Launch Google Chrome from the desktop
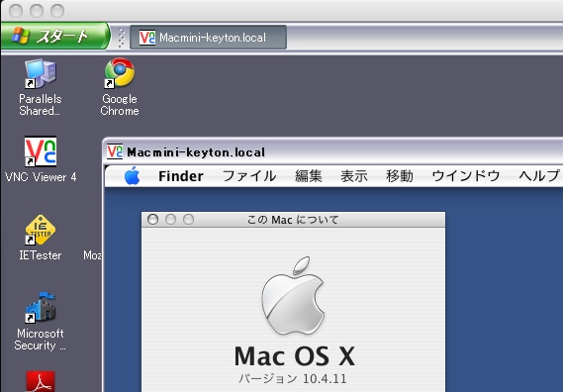The width and height of the screenshot is (563, 392). [x=120, y=87]
